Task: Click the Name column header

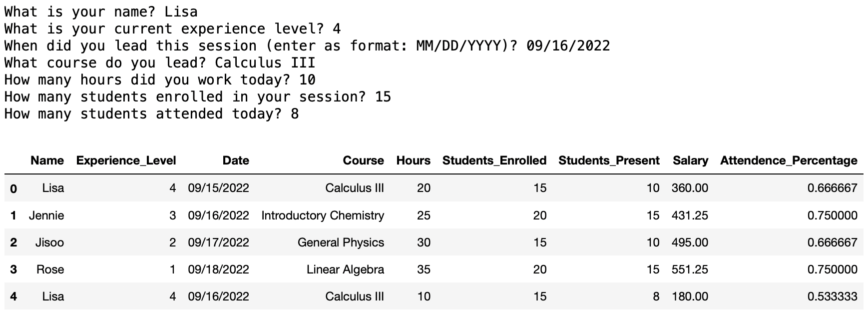Action: [47, 160]
